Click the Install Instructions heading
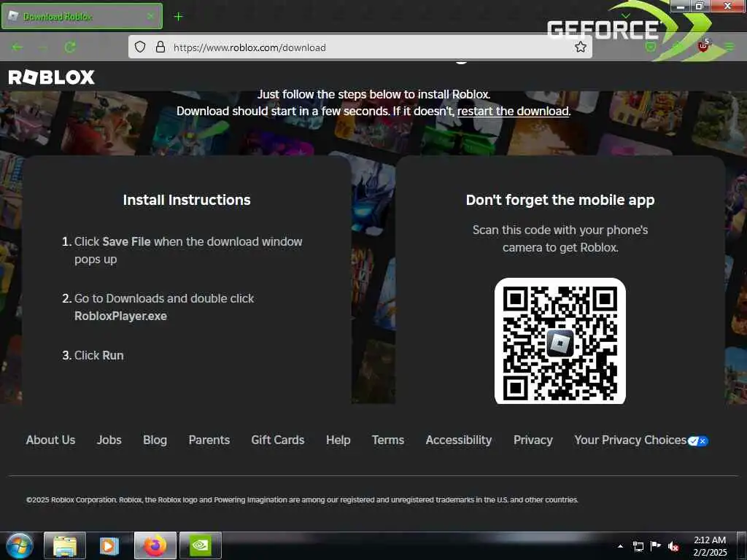 187,200
